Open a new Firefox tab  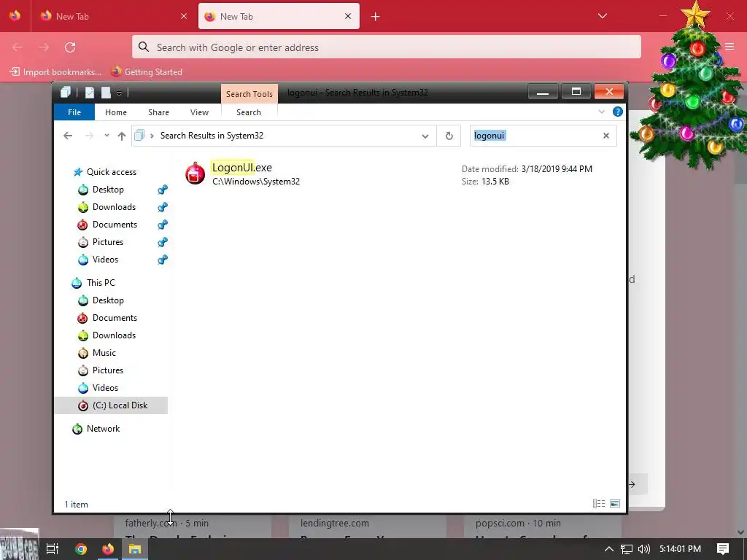click(376, 17)
